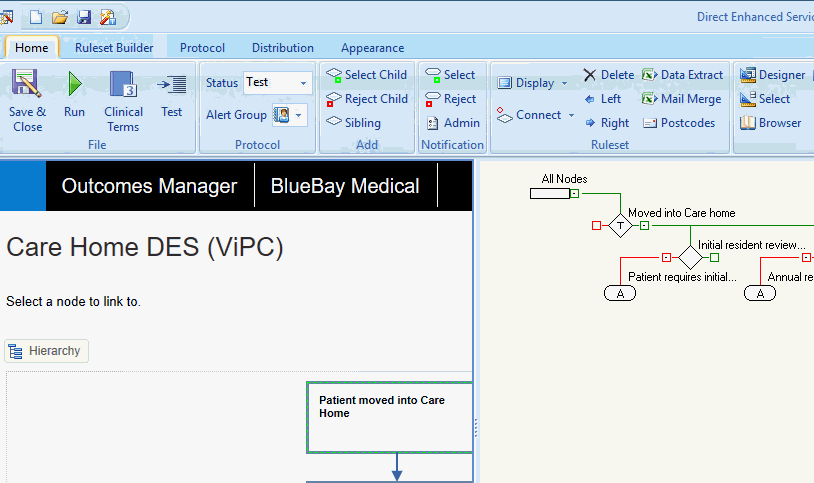The image size is (814, 483).
Task: Click the Data Extract icon
Action: 682,75
